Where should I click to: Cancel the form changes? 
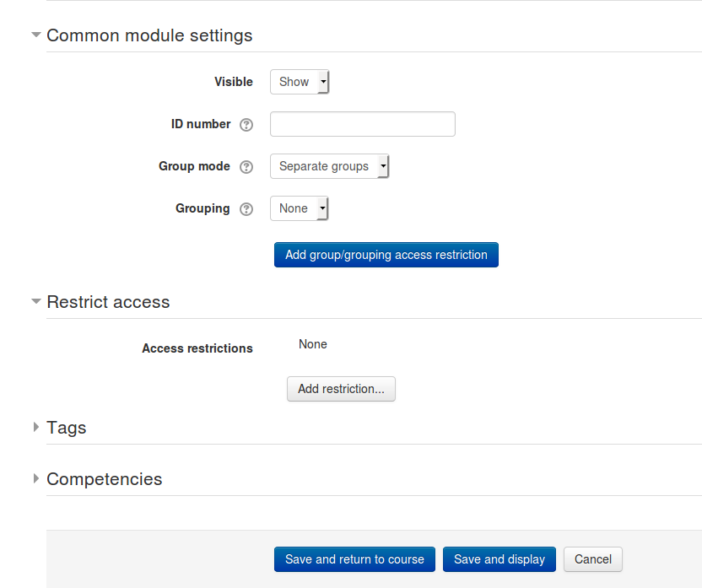[593, 559]
